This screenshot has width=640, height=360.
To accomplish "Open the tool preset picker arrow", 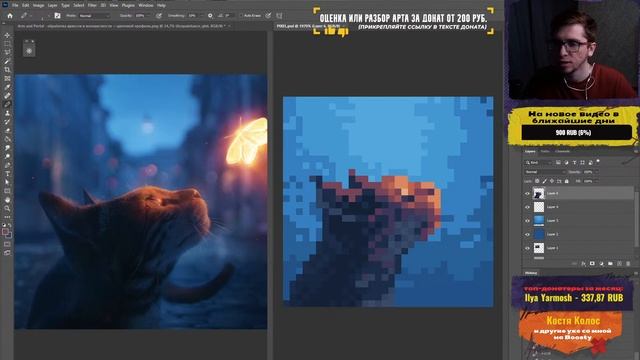I will tap(31, 16).
